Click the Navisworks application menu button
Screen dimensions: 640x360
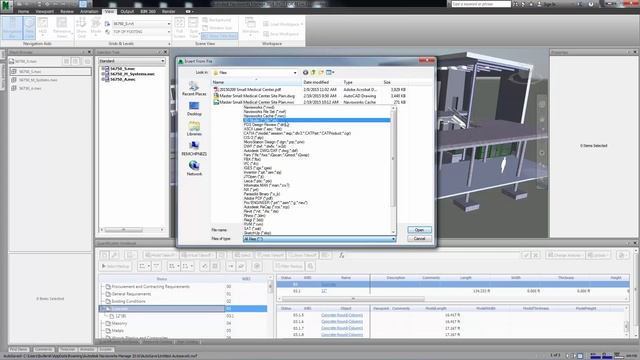(x=6, y=6)
